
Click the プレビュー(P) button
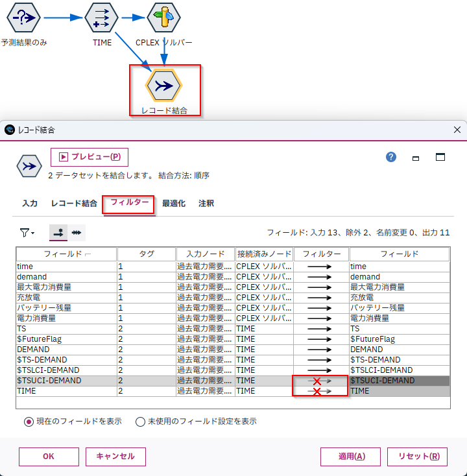click(x=90, y=157)
